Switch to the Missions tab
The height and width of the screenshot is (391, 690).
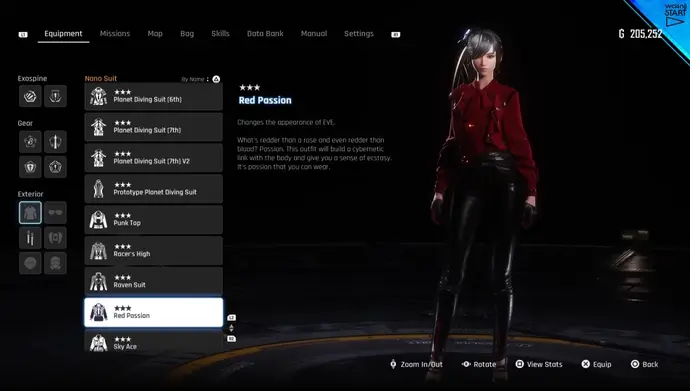point(115,33)
